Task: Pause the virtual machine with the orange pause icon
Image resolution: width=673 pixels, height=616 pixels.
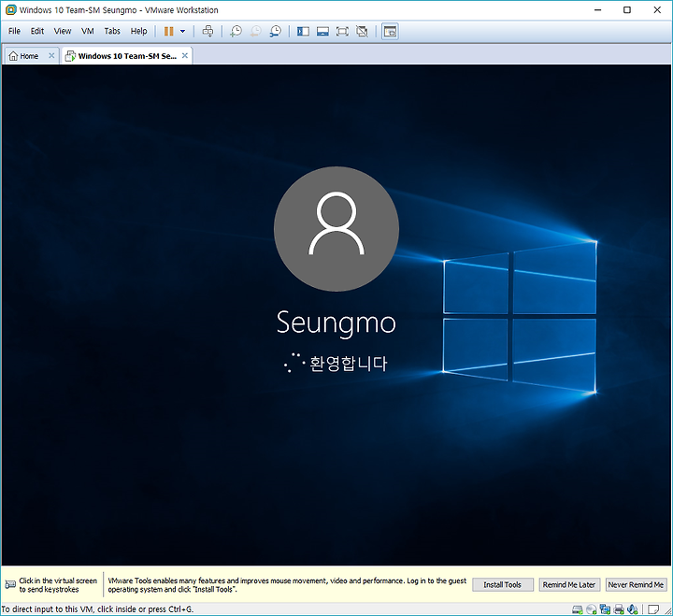Action: [x=168, y=32]
